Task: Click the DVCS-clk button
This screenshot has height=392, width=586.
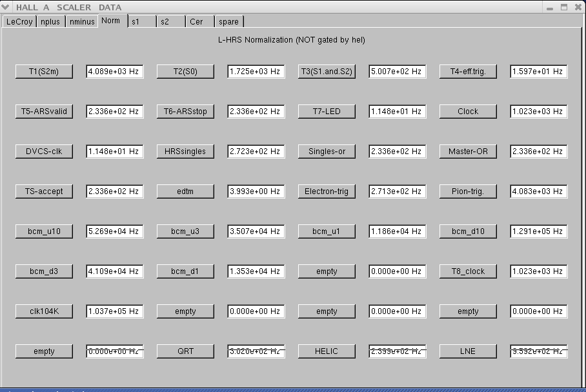Action: tap(44, 152)
